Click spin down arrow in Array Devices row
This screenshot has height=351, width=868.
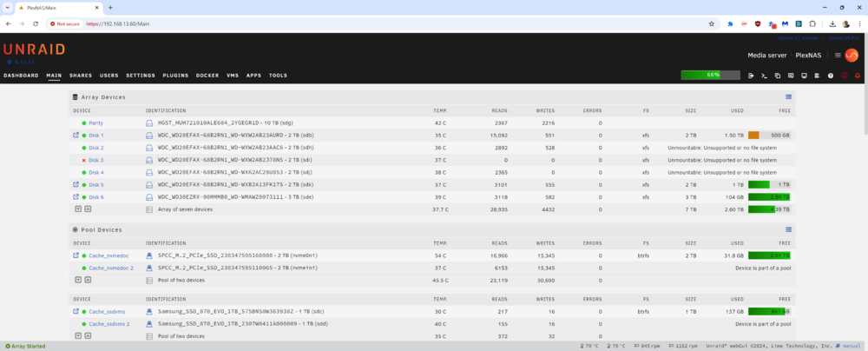point(78,209)
